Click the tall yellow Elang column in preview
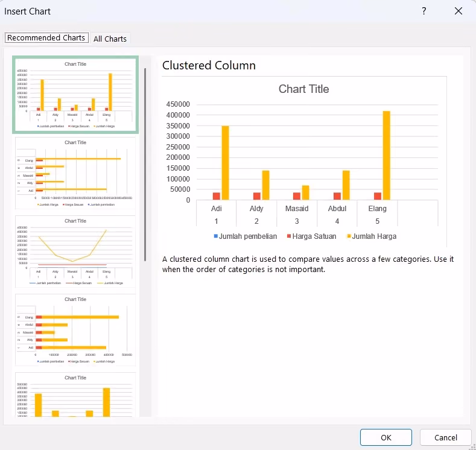The image size is (476, 450). (387, 156)
